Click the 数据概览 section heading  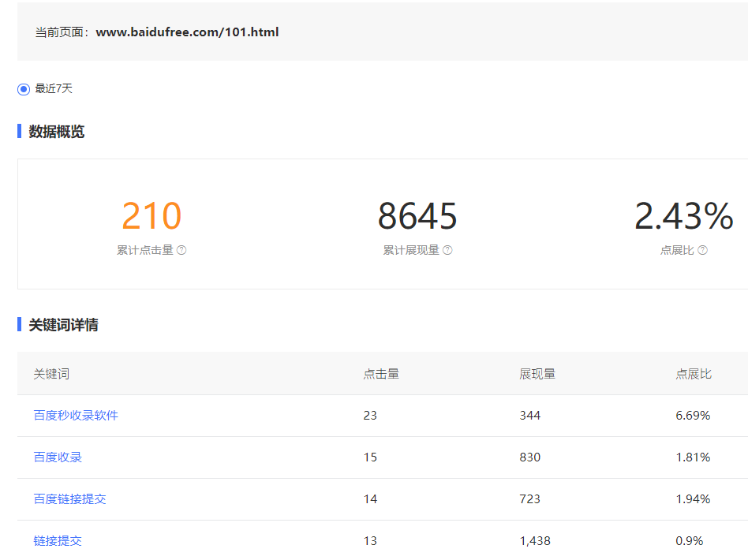tap(57, 132)
